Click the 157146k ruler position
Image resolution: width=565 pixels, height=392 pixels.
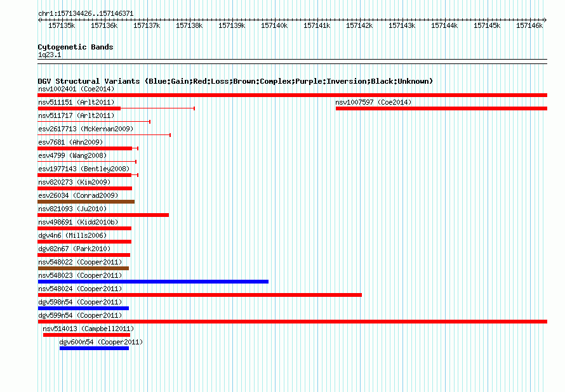529,25
